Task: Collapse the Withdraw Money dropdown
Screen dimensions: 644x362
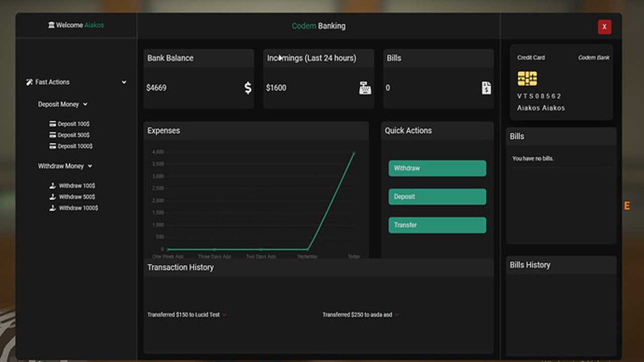Action: coord(90,166)
